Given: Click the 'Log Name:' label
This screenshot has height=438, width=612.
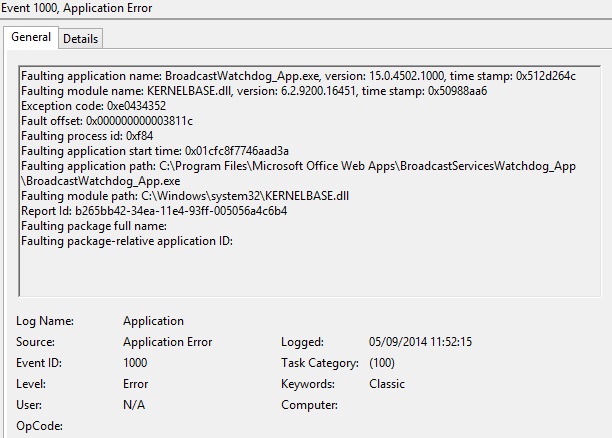Looking at the screenshot, I should [45, 321].
